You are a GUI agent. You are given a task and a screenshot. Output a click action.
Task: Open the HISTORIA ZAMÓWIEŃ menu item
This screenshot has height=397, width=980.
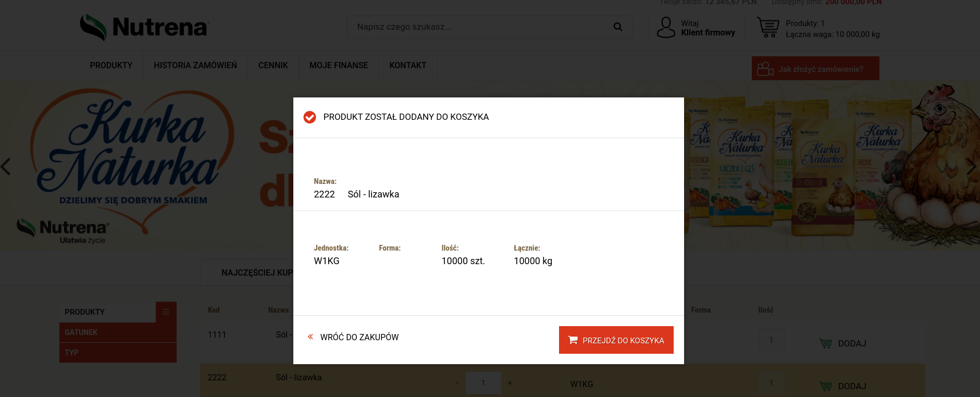tap(195, 65)
